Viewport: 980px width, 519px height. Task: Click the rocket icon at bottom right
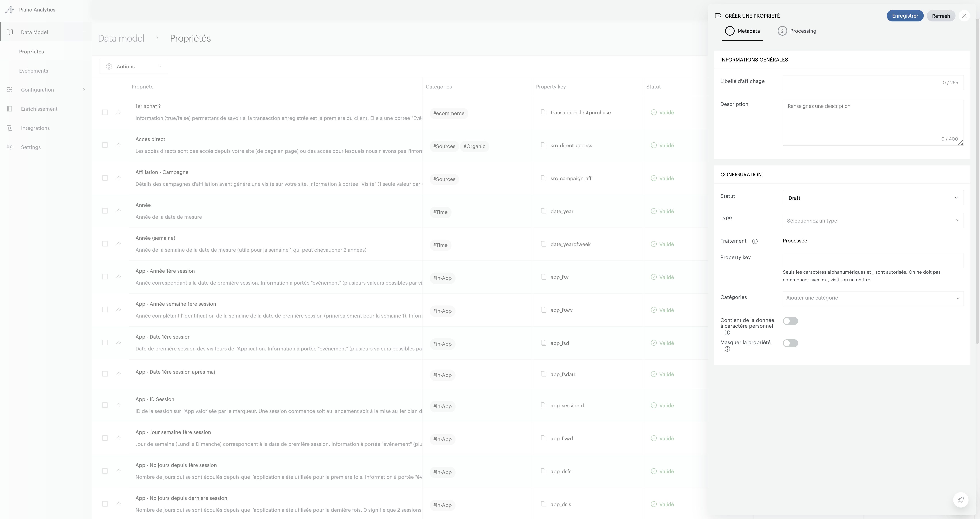click(x=961, y=500)
